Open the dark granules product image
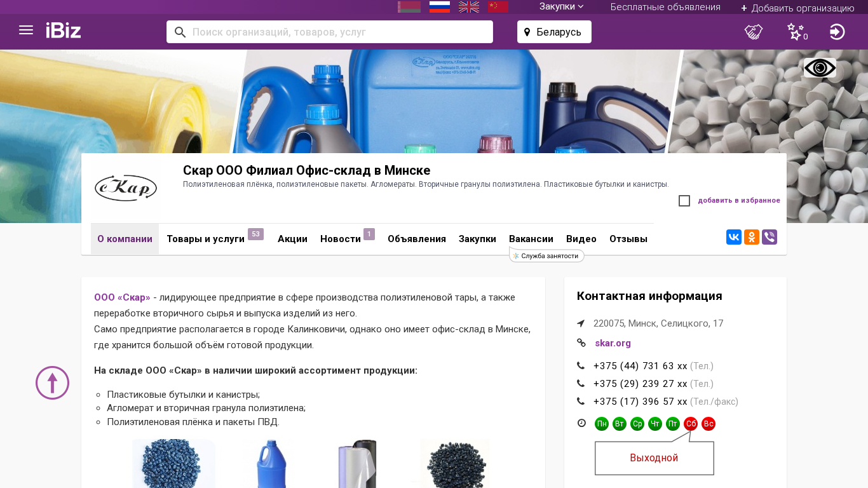The height and width of the screenshot is (488, 868). [x=455, y=463]
